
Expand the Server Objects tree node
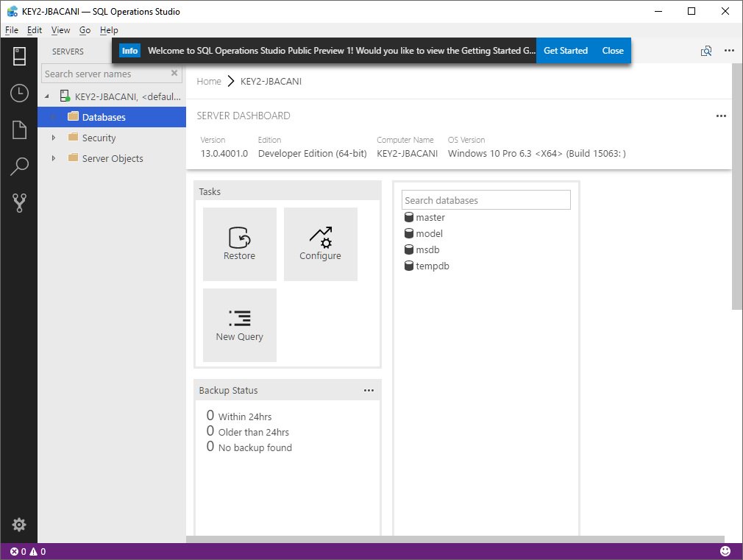coord(54,158)
